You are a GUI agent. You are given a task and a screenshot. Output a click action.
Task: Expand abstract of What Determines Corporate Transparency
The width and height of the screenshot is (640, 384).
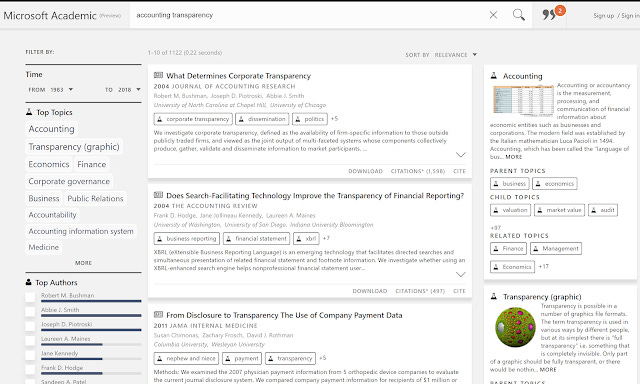tap(460, 155)
